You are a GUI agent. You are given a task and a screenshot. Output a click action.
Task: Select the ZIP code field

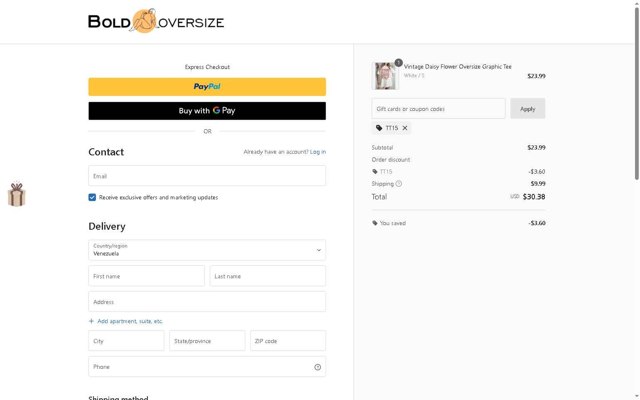(x=288, y=341)
